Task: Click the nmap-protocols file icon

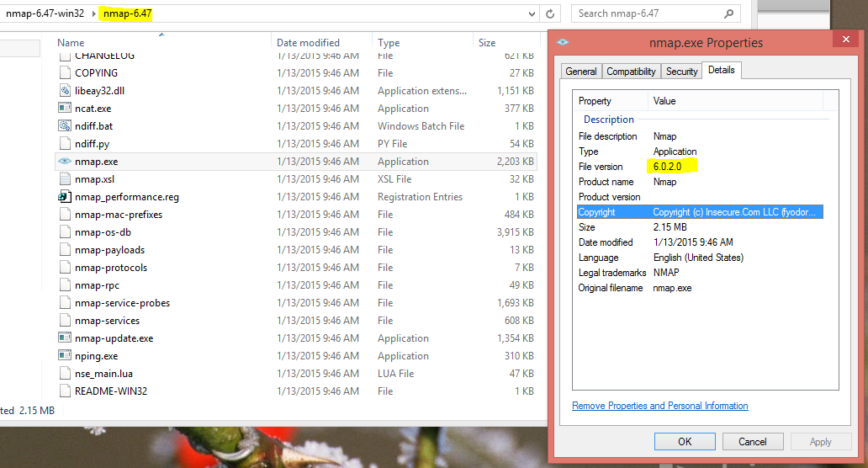Action: pyautogui.click(x=65, y=268)
